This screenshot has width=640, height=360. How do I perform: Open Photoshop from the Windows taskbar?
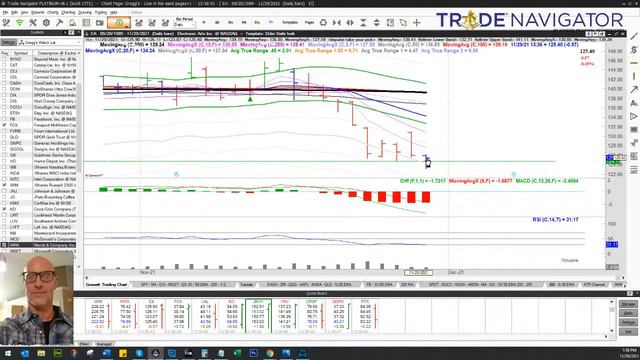pos(253,353)
